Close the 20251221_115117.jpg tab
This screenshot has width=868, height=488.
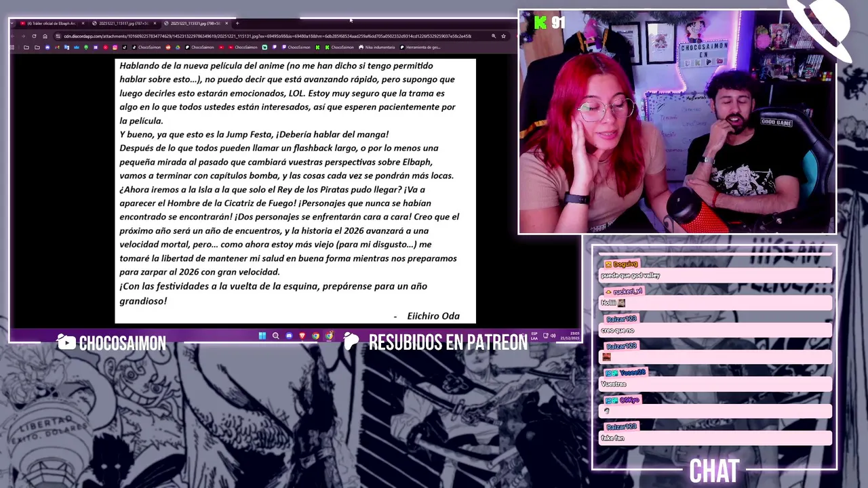point(155,23)
